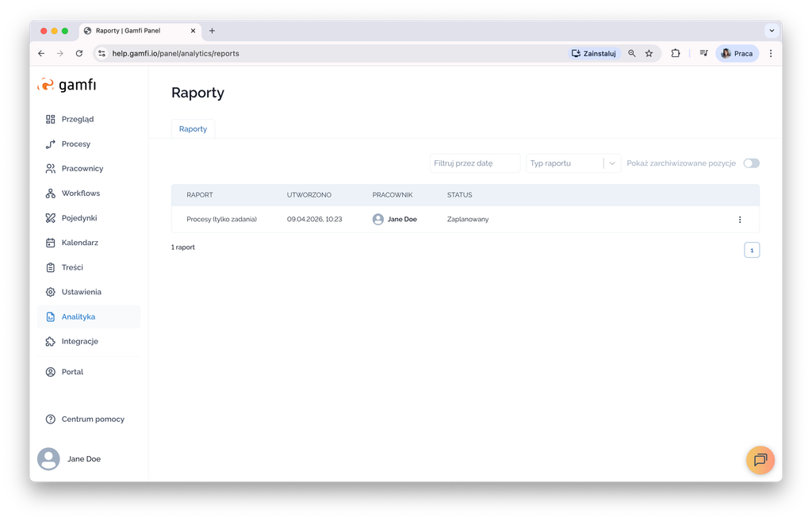This screenshot has width=812, height=521.
Task: Click the Filtruj przez datę field
Action: (x=474, y=163)
